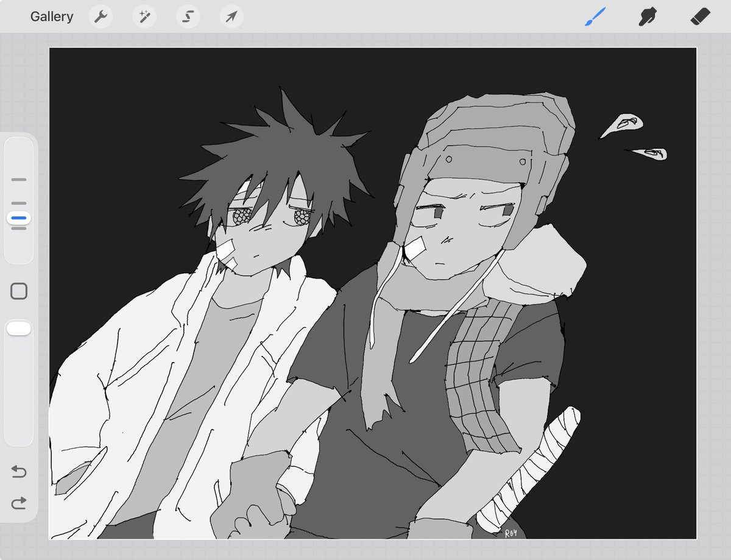Open the Adjustments magic wand menu
The height and width of the screenshot is (560, 731).
pos(144,16)
